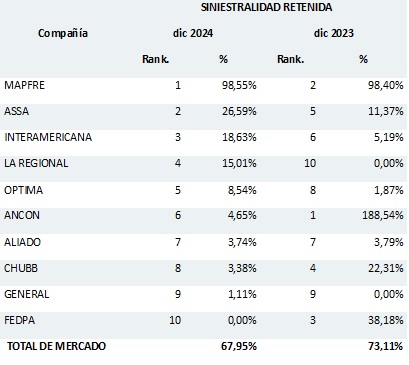Click ANCON's 188,54% value
The width and height of the screenshot is (409, 365).
pyautogui.click(x=383, y=215)
